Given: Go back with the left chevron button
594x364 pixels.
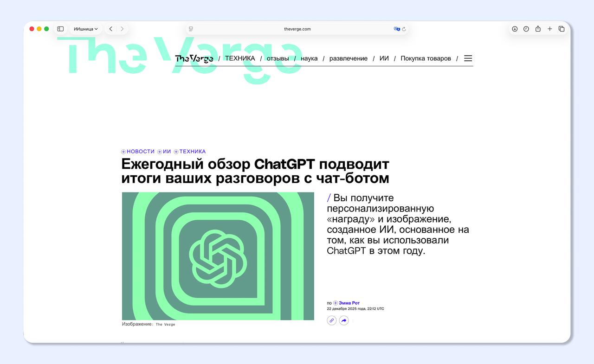Looking at the screenshot, I should point(111,29).
